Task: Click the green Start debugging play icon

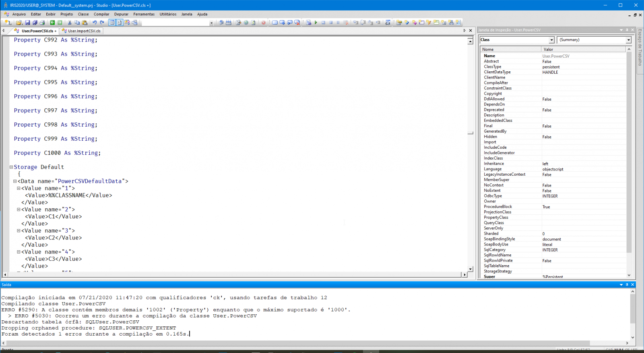Action: [316, 23]
